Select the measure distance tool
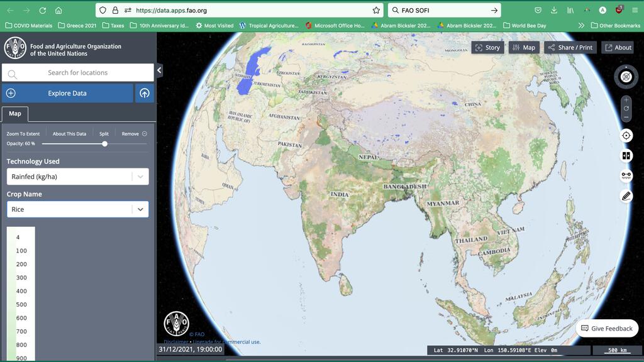 (x=626, y=176)
